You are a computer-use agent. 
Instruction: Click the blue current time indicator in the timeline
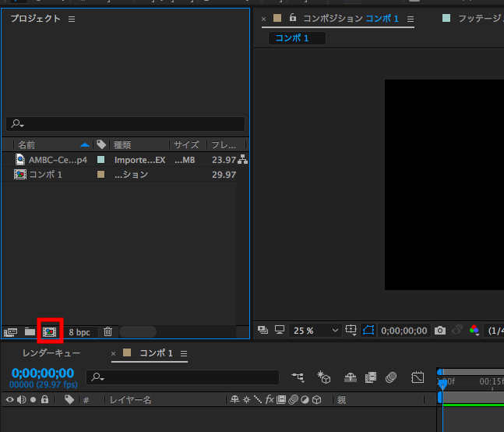pyautogui.click(x=442, y=384)
